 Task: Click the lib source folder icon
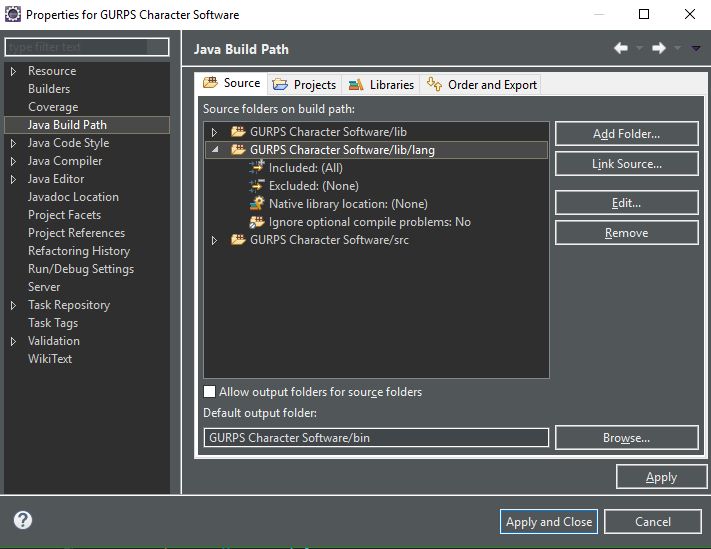(238, 131)
